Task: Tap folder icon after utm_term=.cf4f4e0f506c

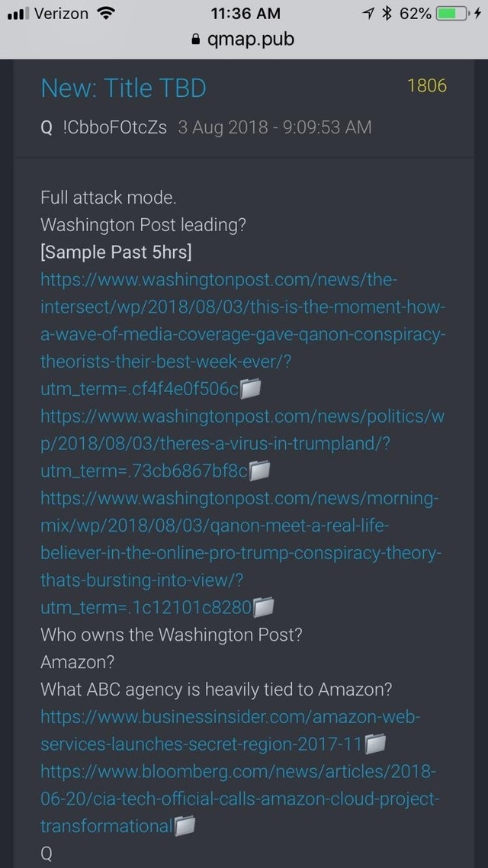Action: (x=251, y=389)
